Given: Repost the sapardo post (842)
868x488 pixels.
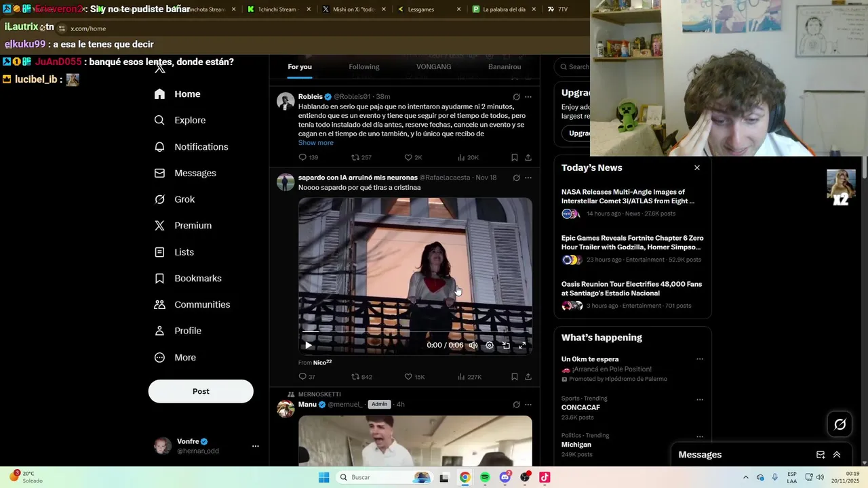Looking at the screenshot, I should pyautogui.click(x=361, y=377).
